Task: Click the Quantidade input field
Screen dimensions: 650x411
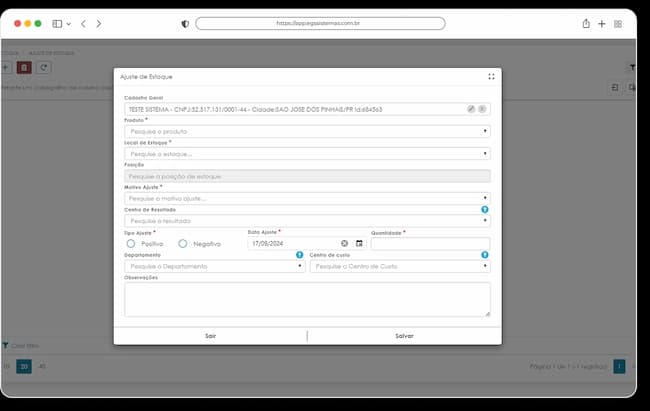Action: [430, 243]
